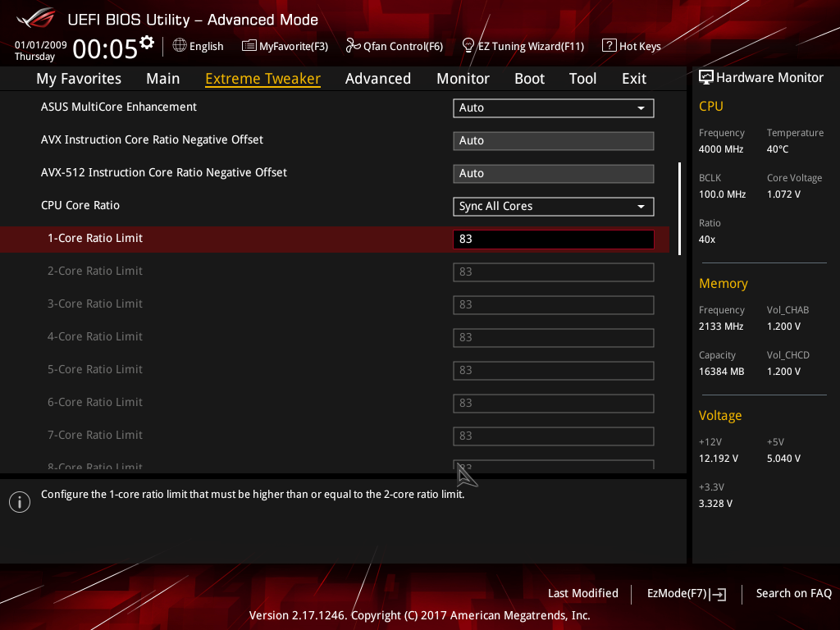This screenshot has height=630, width=840.
Task: Open the Monitor tab
Action: [x=463, y=79]
